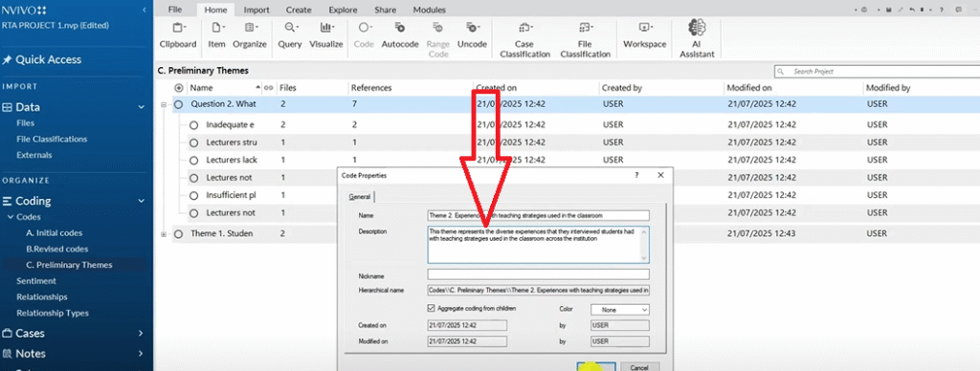Image resolution: width=980 pixels, height=371 pixels.
Task: Open the Organize ribbon menu
Action: pyautogui.click(x=250, y=35)
